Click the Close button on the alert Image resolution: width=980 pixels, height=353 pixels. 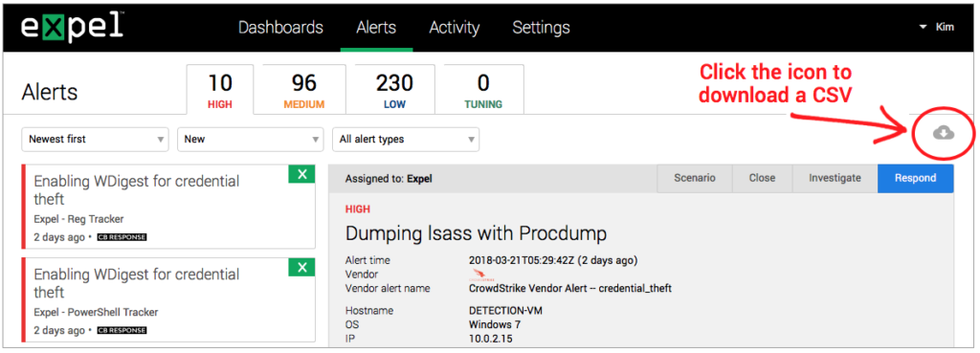762,178
